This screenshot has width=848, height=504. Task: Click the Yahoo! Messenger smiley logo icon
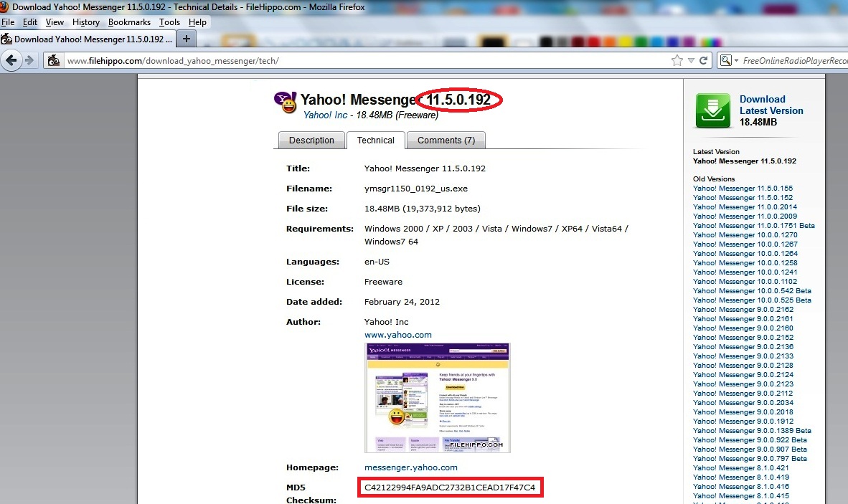pos(285,102)
